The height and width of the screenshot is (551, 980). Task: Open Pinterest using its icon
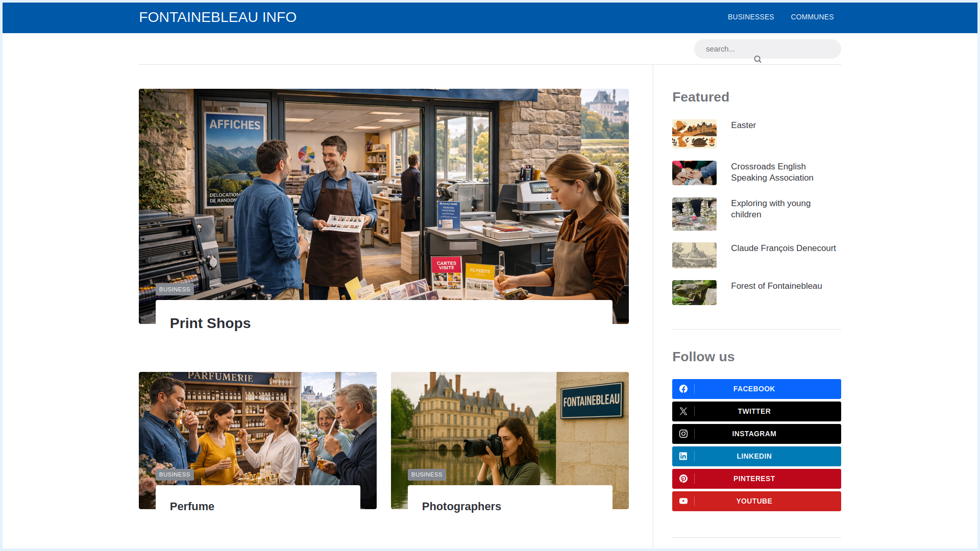(x=683, y=479)
